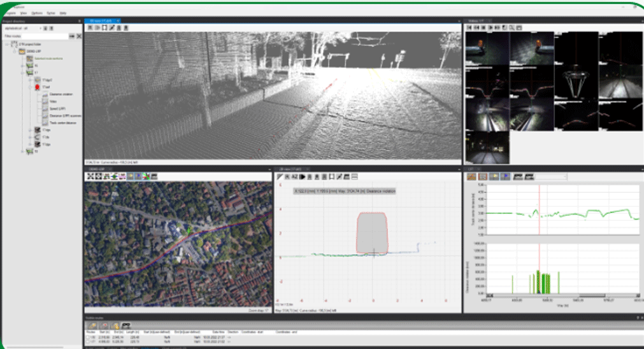Clear the route filter with the X icon
This screenshot has height=349, width=644.
79,36
